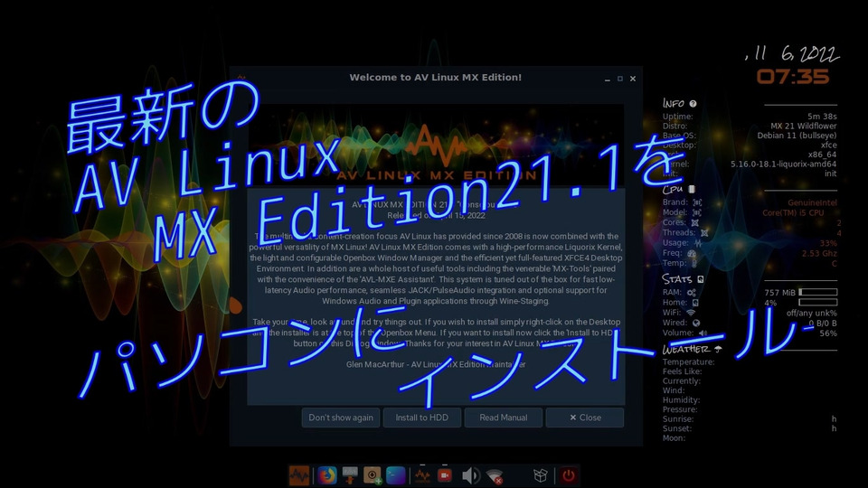The width and height of the screenshot is (868, 488).
Task: Click the Debian 11 (bullseye) text
Action: point(797,136)
